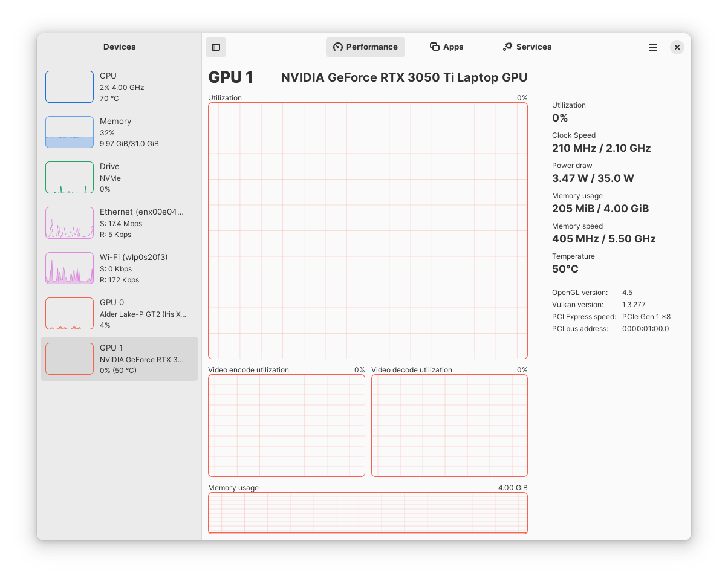Image resolution: width=728 pixels, height=581 pixels.
Task: Open the Wi-Fi wlp0s20f3 device entry
Action: pos(119,268)
